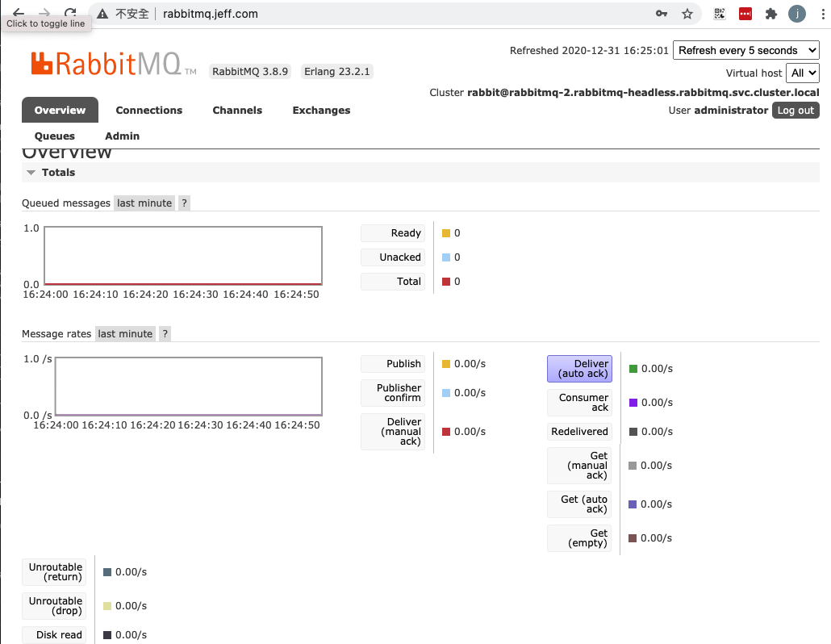Click the browser back arrow
The height and width of the screenshot is (644, 831).
[18, 13]
